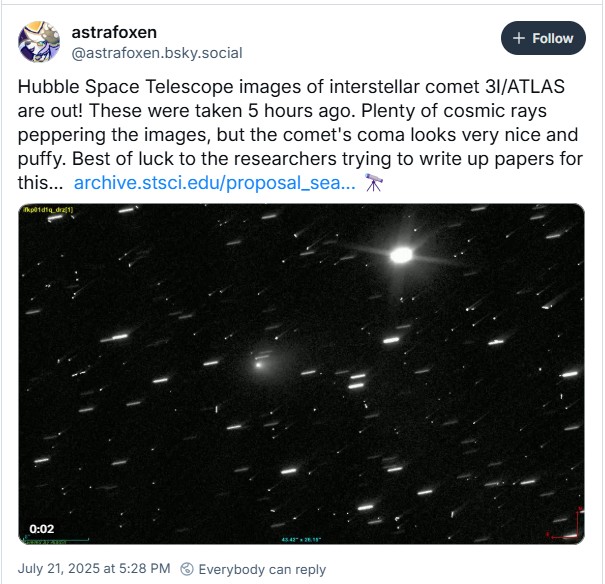Click the bright star in the video
Image resolution: width=605 pixels, height=584 pixels.
401,255
